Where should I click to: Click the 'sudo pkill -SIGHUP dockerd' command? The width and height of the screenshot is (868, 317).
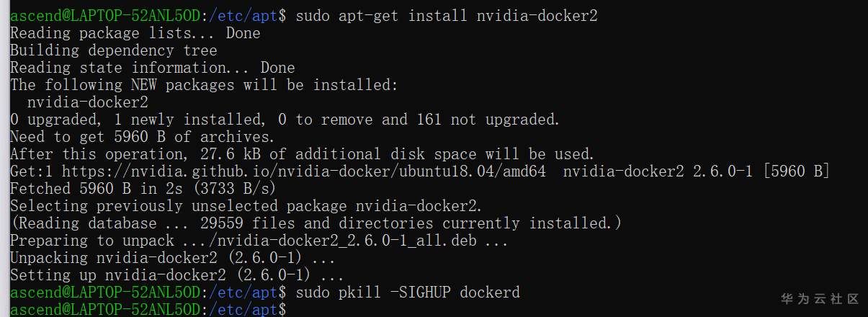(x=407, y=293)
